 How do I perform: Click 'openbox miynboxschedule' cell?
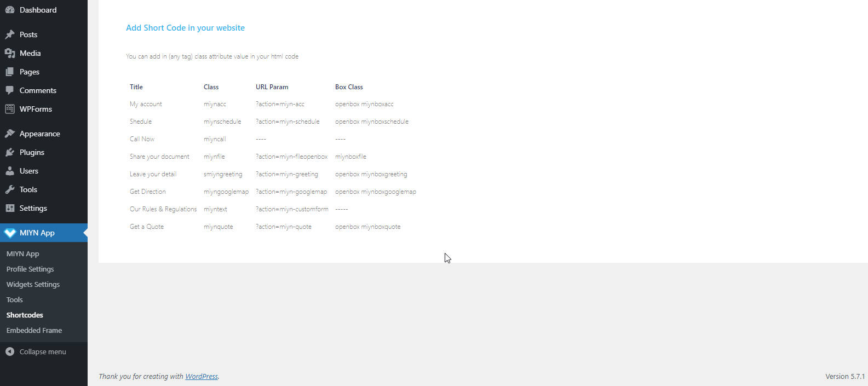click(372, 122)
